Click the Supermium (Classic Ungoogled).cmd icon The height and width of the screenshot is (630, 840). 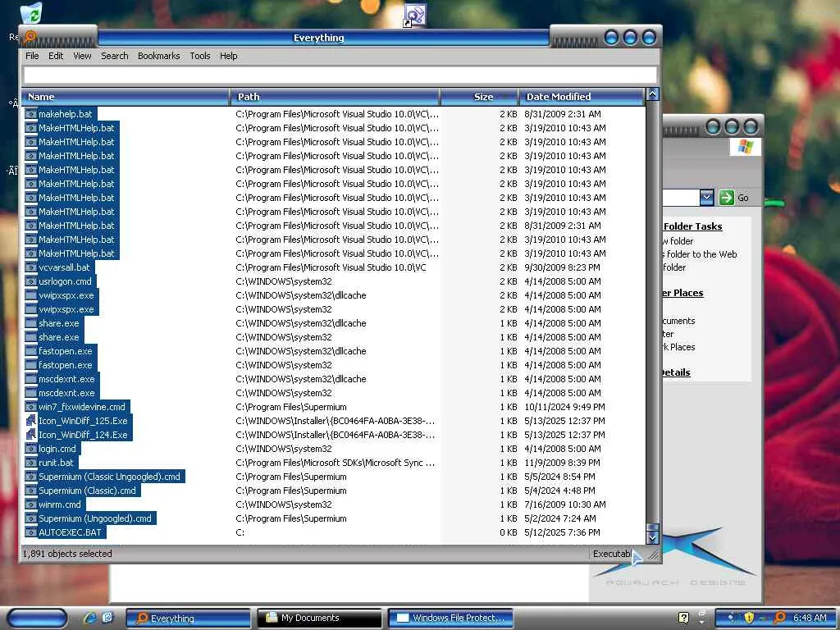(x=31, y=477)
